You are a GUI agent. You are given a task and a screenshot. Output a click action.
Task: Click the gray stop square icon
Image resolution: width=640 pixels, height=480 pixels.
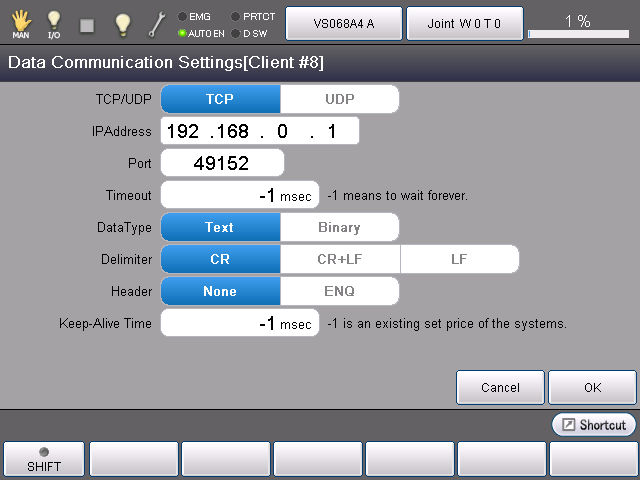click(87, 24)
